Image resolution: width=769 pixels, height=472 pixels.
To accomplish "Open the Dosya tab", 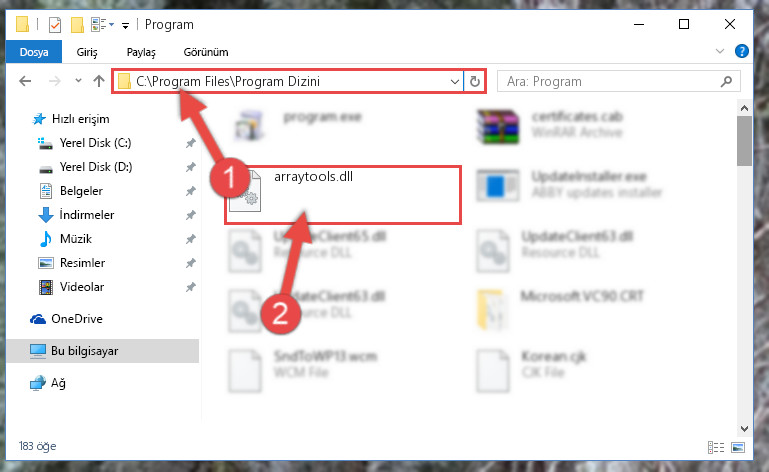I will 34,52.
